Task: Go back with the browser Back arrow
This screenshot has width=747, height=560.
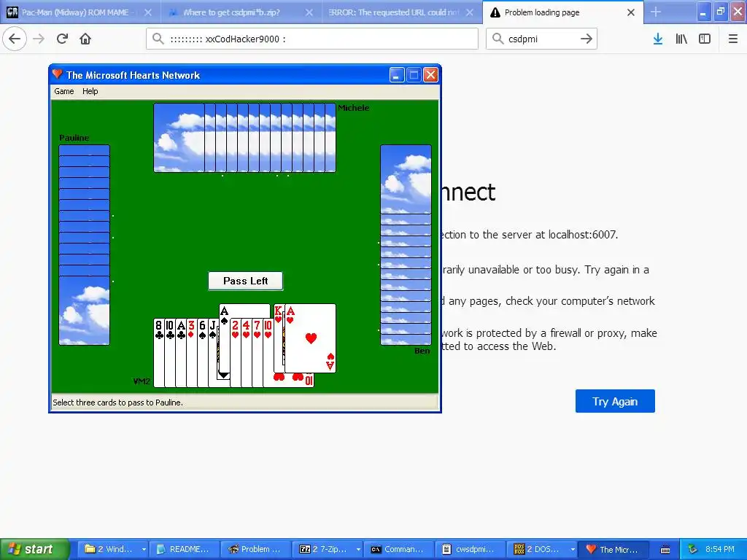Action: pos(15,39)
